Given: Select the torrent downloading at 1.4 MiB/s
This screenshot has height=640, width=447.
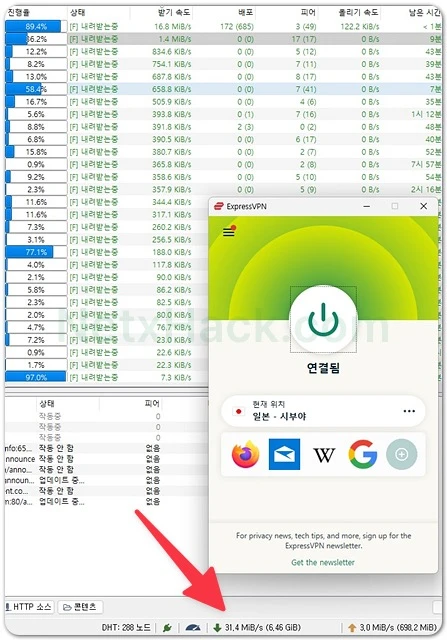Looking at the screenshot, I should 223,39.
